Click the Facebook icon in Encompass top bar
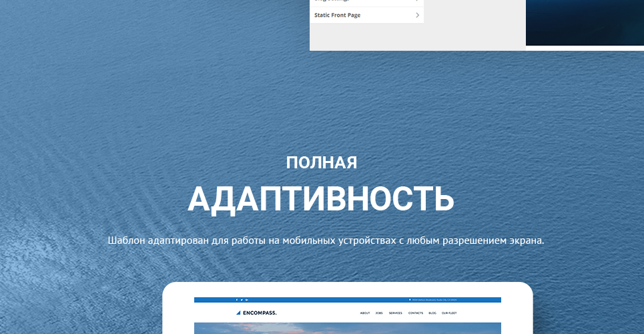Image resolution: width=644 pixels, height=334 pixels. click(236, 300)
